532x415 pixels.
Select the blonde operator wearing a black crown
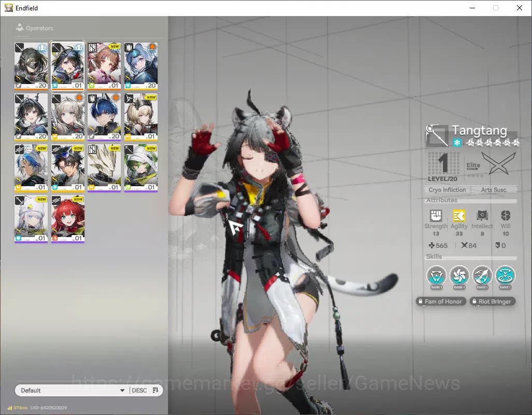141,117
